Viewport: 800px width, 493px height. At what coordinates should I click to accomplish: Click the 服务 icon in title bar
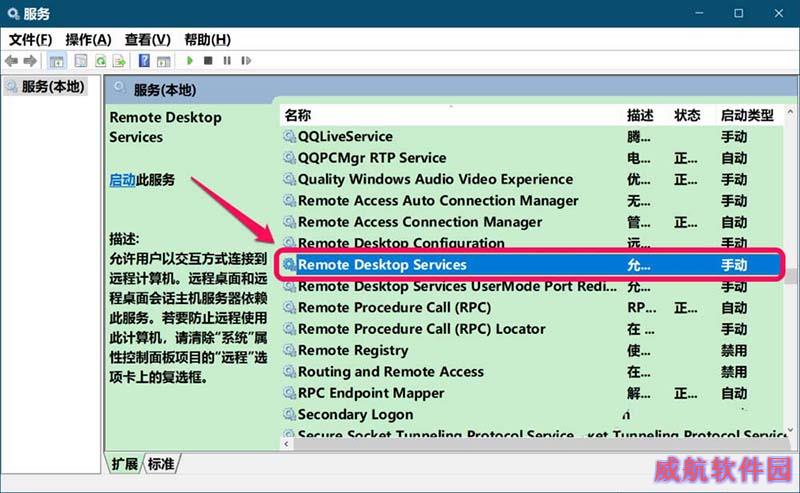[x=13, y=13]
